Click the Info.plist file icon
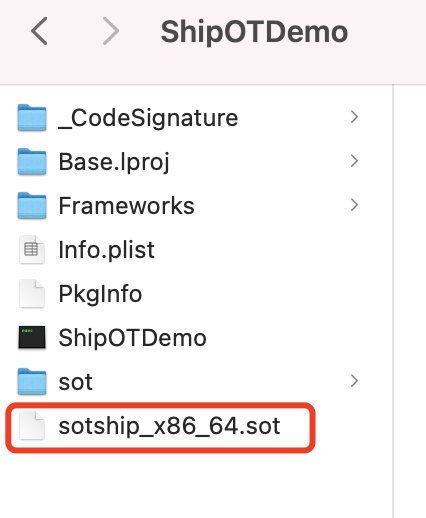This screenshot has height=518, width=426. click(32, 249)
